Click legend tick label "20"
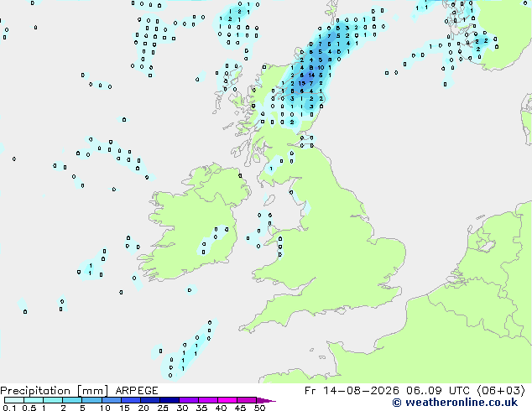This screenshot has height=411, width=532. (143, 408)
